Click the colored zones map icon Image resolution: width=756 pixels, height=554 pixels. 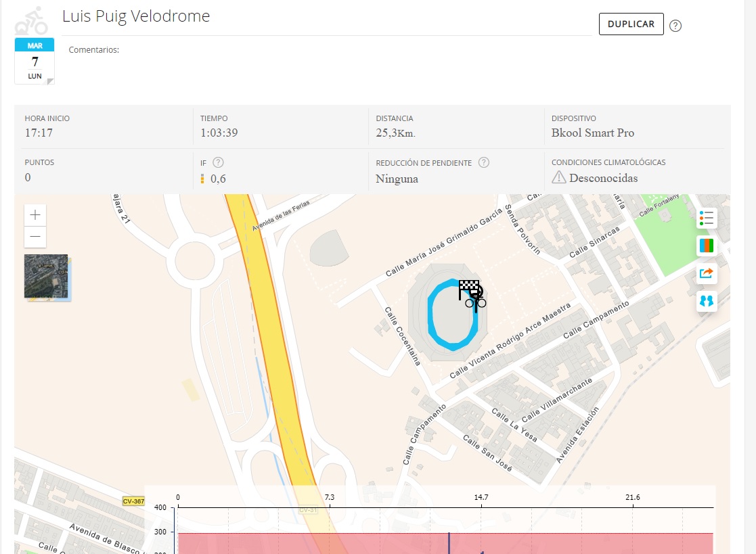[x=707, y=246]
